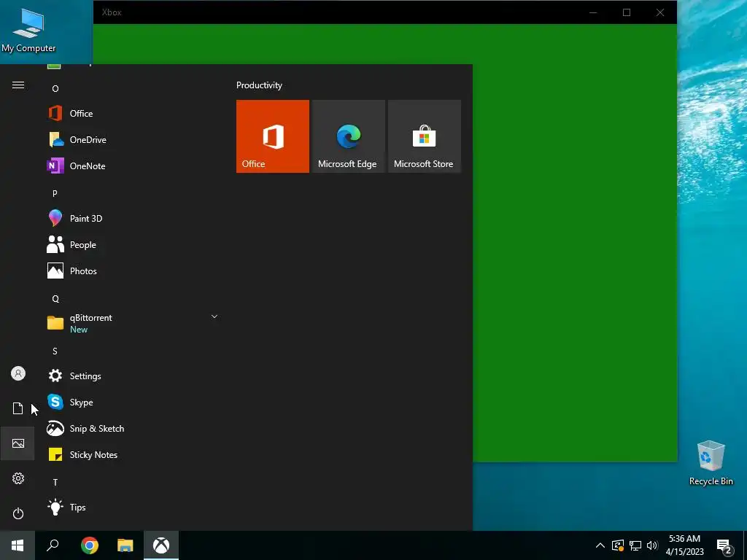Click the Power button in Start sidebar
This screenshot has height=560, width=747.
[18, 513]
